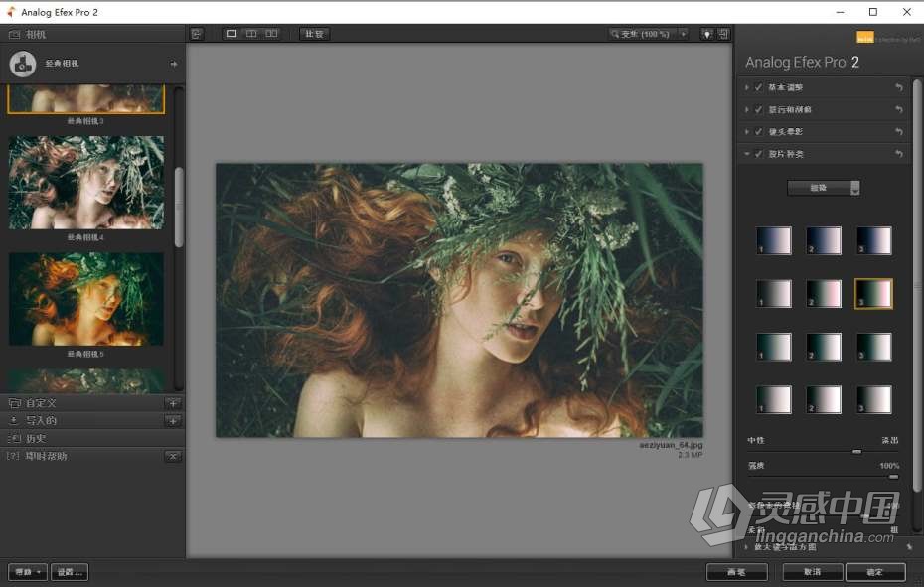The height and width of the screenshot is (587, 924).
Task: Expand the 基本调整 section
Action: 747,87
